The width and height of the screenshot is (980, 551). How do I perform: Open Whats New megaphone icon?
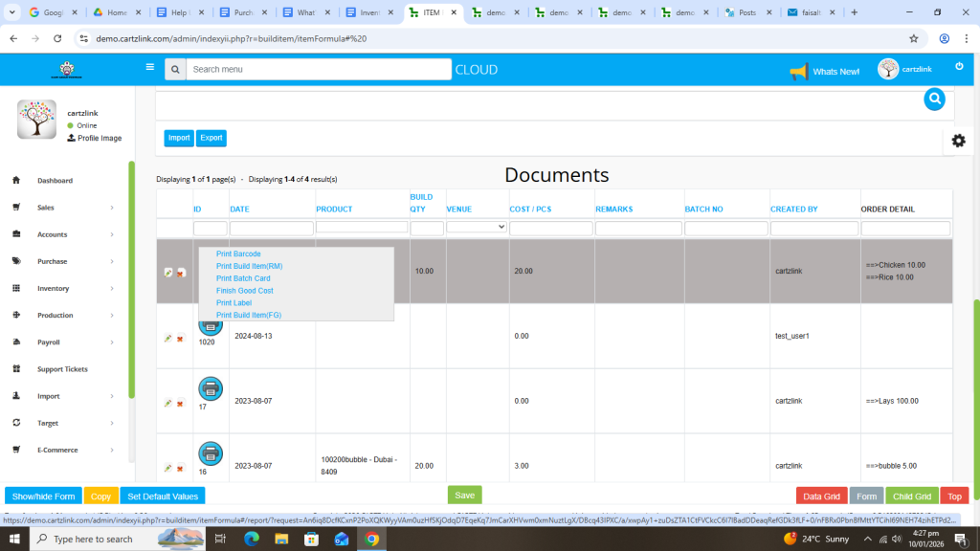click(x=798, y=72)
